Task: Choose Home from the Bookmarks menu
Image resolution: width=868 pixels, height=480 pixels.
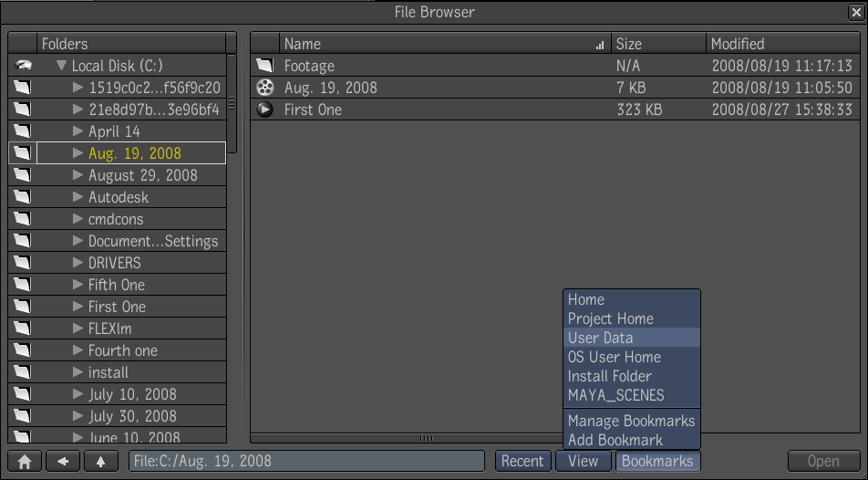Action: coord(632,300)
